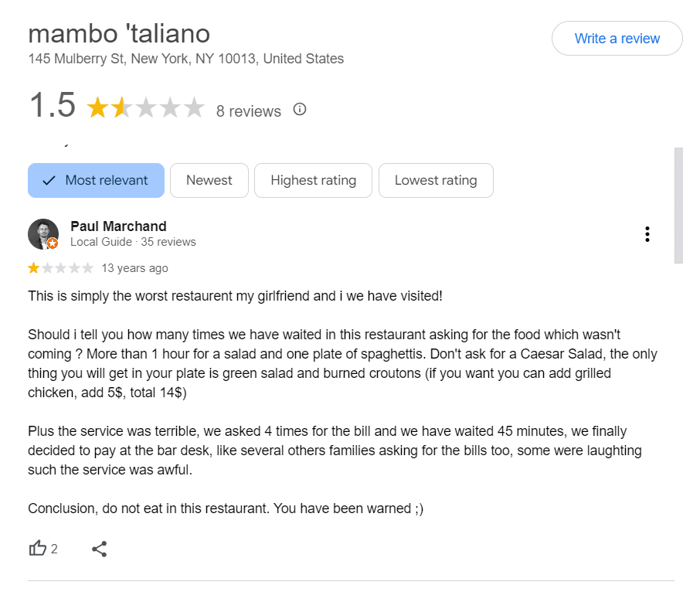
Task: Sort reviews by Lowest rating
Action: [436, 180]
